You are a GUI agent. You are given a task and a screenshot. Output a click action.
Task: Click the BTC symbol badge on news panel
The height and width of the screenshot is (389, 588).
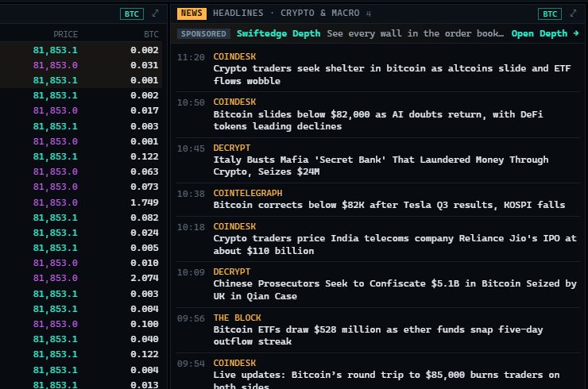pyautogui.click(x=550, y=13)
